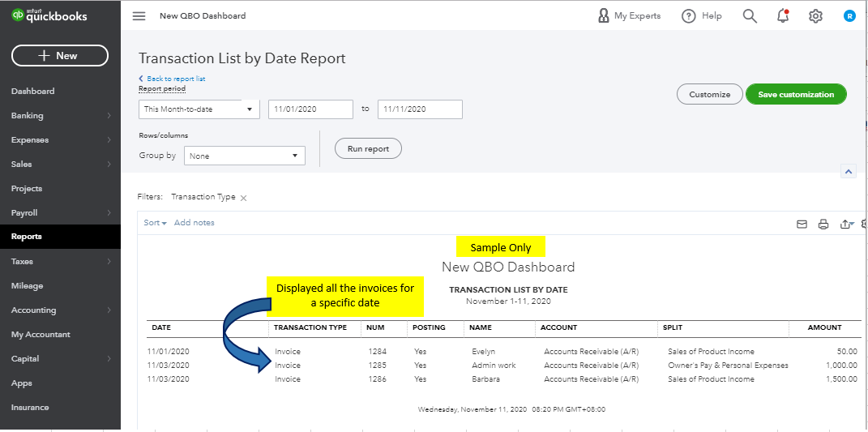Open the Group by None dropdown
Viewport: 868px width, 432px height.
click(x=245, y=156)
